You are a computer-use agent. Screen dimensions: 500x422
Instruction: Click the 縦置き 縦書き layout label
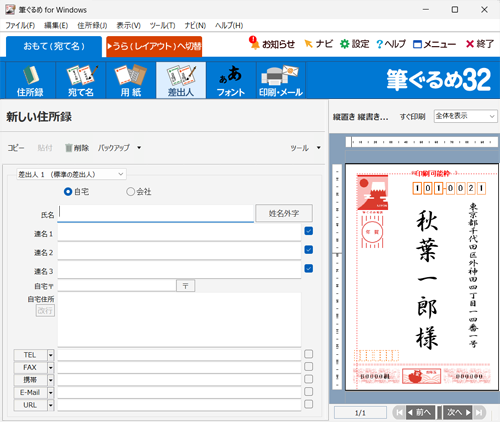click(361, 117)
